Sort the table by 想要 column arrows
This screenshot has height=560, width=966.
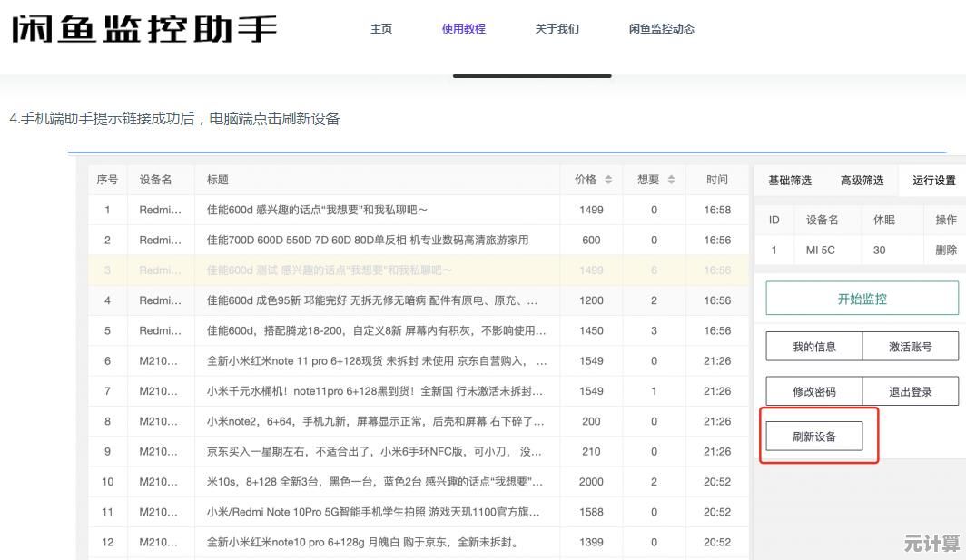(x=671, y=180)
